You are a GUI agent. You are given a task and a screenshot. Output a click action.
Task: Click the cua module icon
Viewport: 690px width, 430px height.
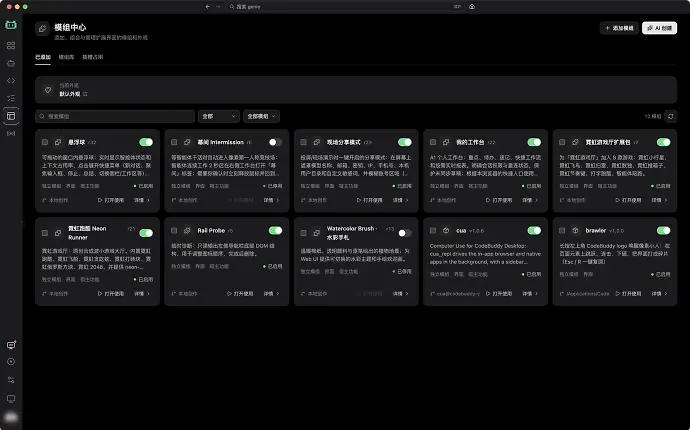(x=446, y=230)
